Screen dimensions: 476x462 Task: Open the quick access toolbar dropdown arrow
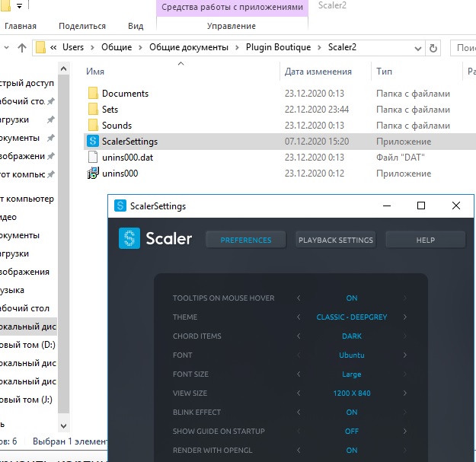(x=19, y=5)
